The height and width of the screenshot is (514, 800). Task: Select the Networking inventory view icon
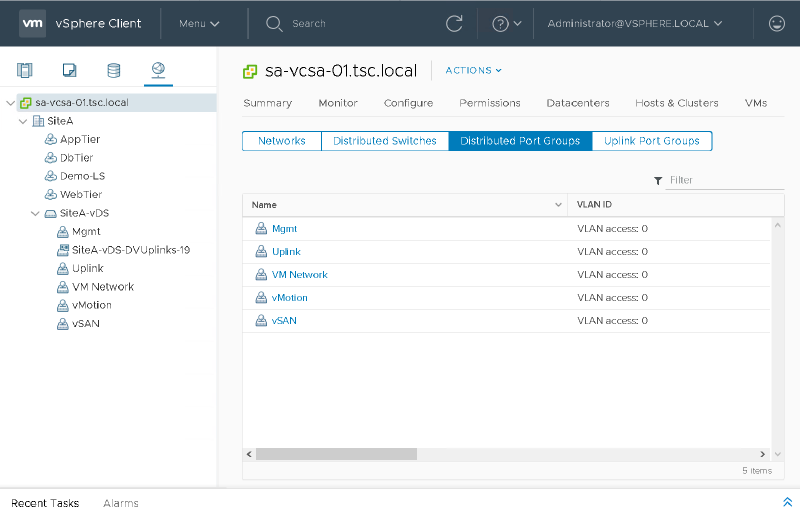pyautogui.click(x=158, y=69)
